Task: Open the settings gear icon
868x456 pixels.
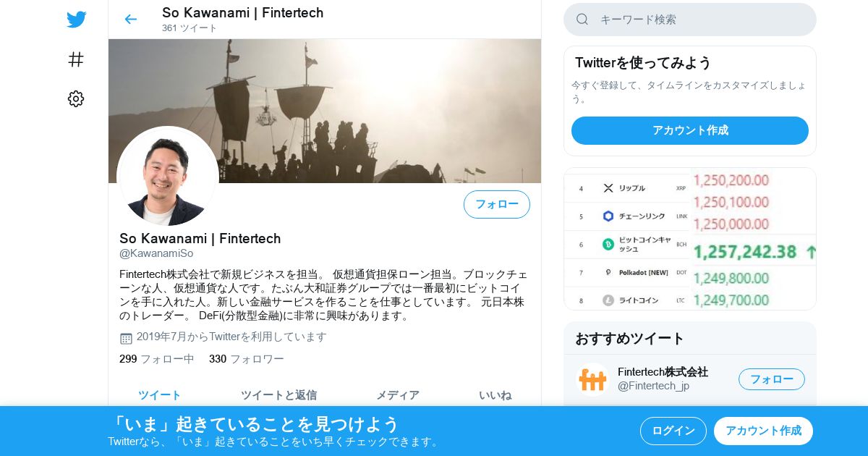Action: [x=76, y=99]
